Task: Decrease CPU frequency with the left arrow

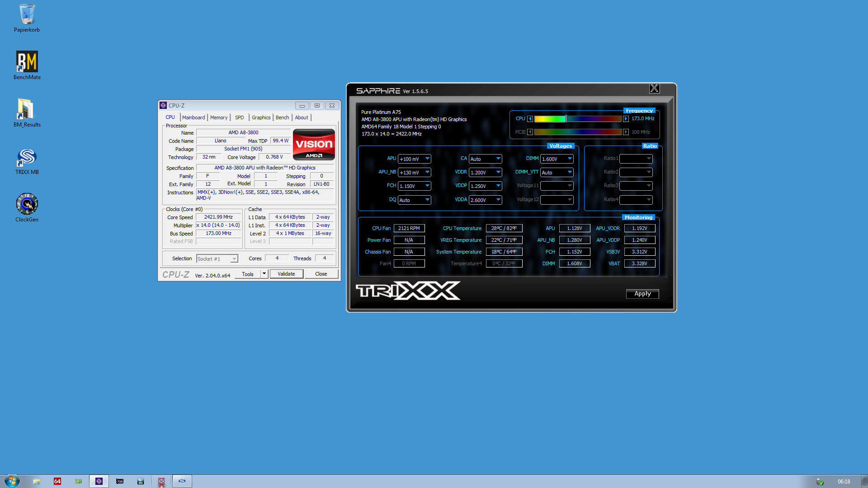Action: click(530, 119)
